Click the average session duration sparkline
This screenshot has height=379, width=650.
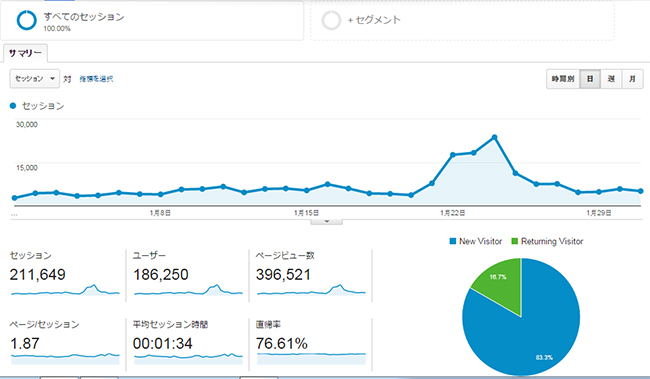188,359
